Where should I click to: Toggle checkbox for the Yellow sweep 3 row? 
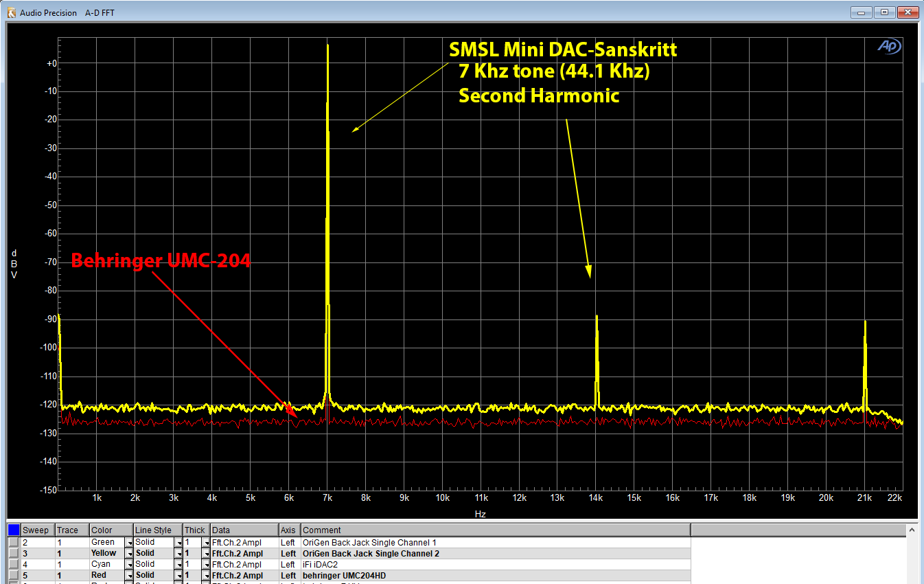point(14,553)
